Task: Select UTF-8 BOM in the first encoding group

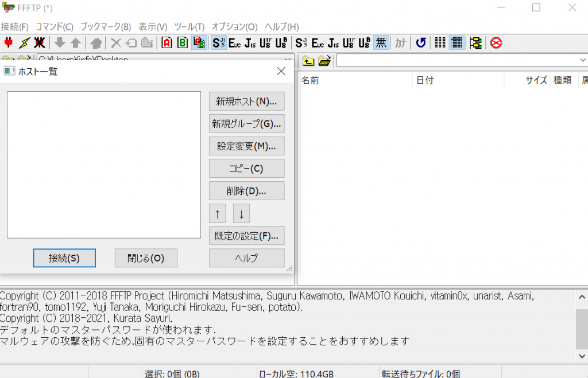Action: point(281,42)
